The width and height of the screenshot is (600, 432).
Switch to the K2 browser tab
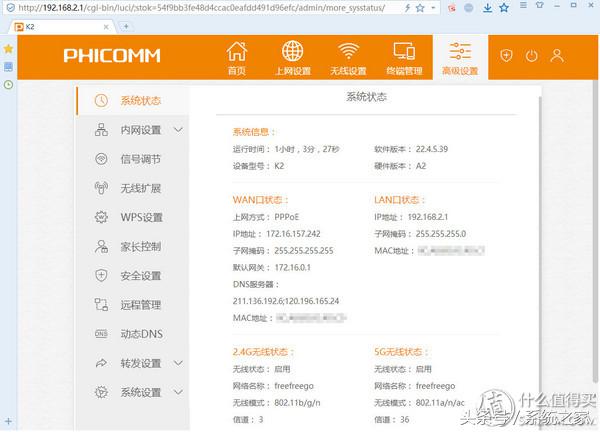61,26
